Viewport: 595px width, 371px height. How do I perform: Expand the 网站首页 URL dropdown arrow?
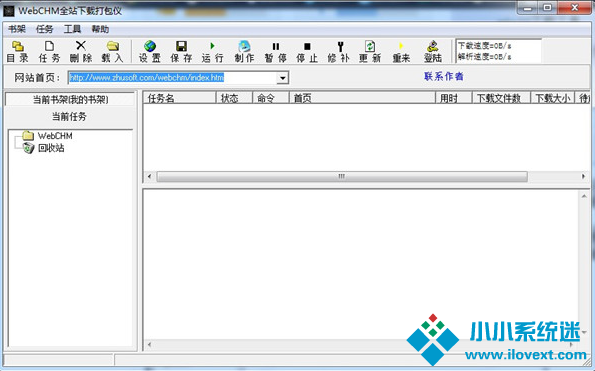tap(282, 78)
